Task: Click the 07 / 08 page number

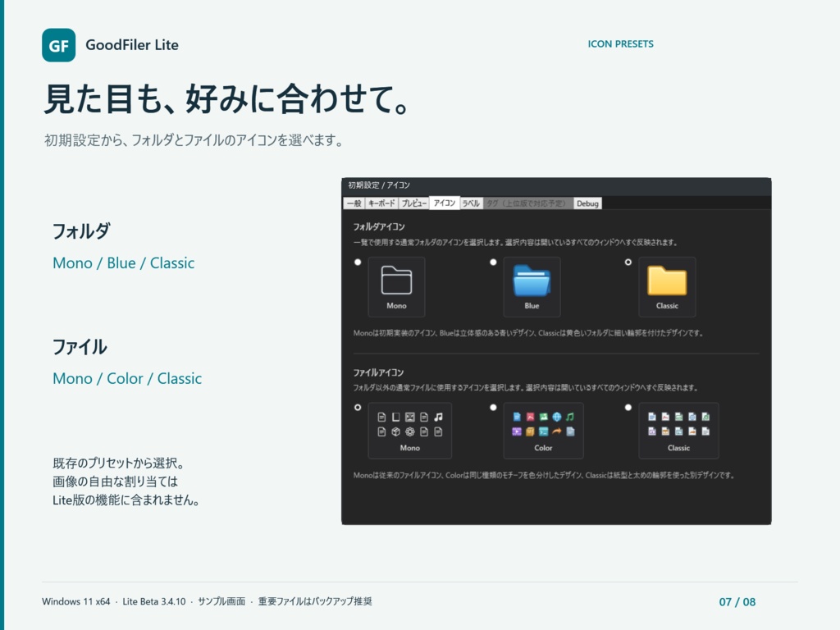Action: (737, 602)
